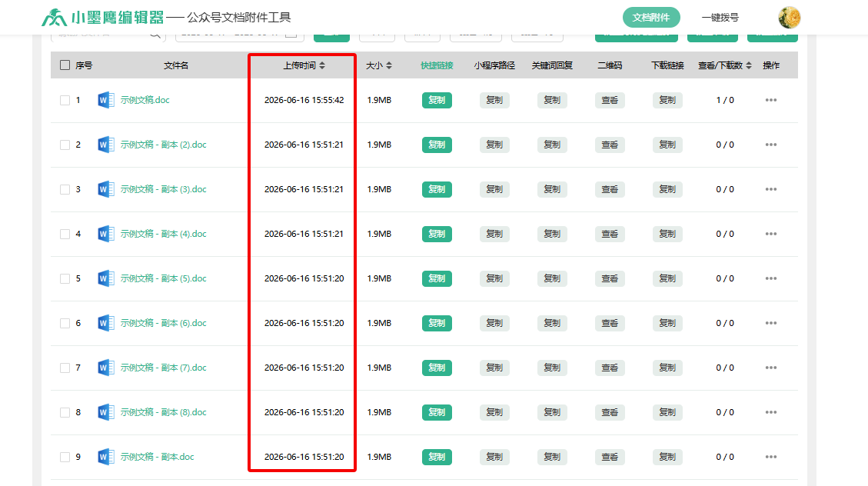Viewport: 868px width, 486px height.
Task: Sort files by 大小 column arrows
Action: [389, 65]
